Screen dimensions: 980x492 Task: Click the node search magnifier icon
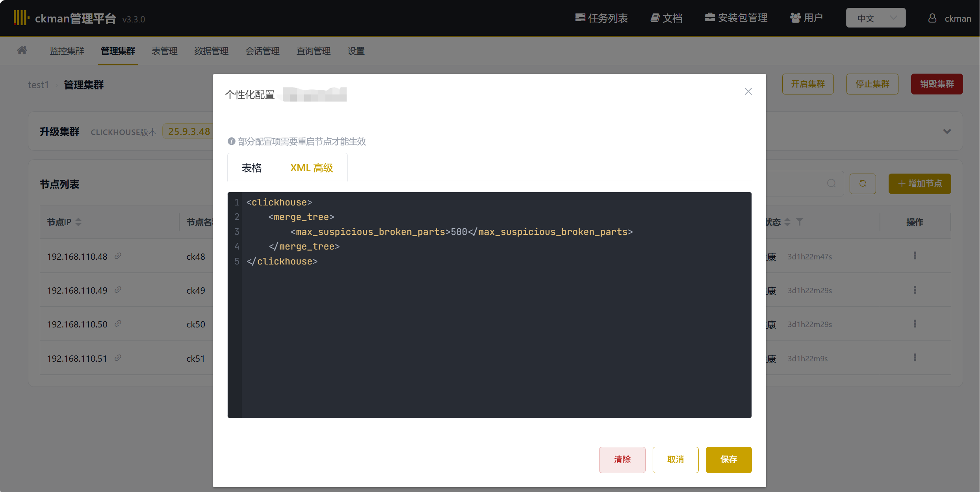(x=832, y=183)
